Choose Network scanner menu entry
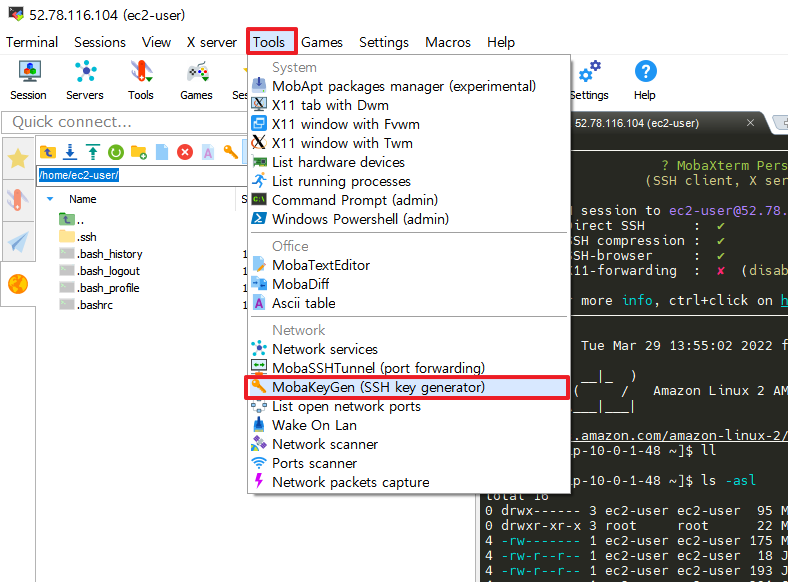 click(408, 444)
